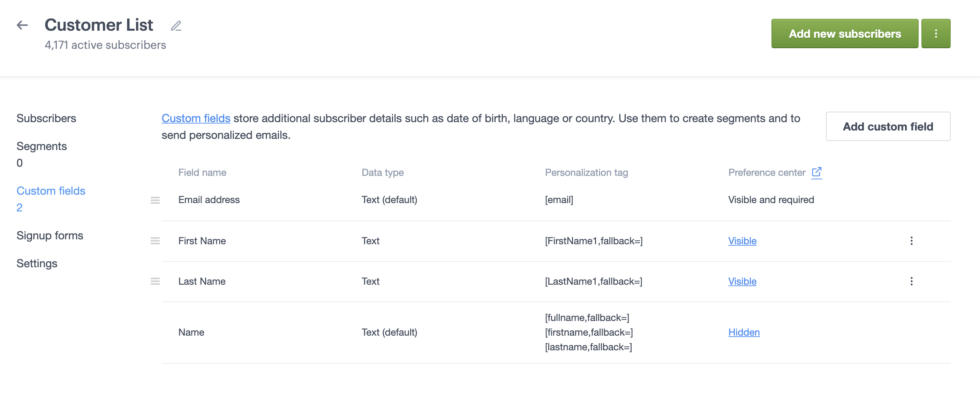Viewport: 980px width, 411px height.
Task: Go back using the left arrow icon
Action: [23, 25]
